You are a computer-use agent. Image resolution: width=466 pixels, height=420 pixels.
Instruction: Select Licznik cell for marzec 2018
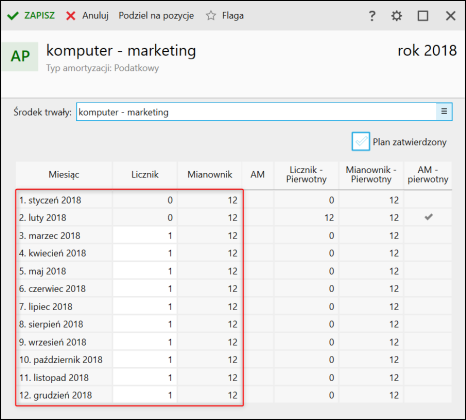145,235
